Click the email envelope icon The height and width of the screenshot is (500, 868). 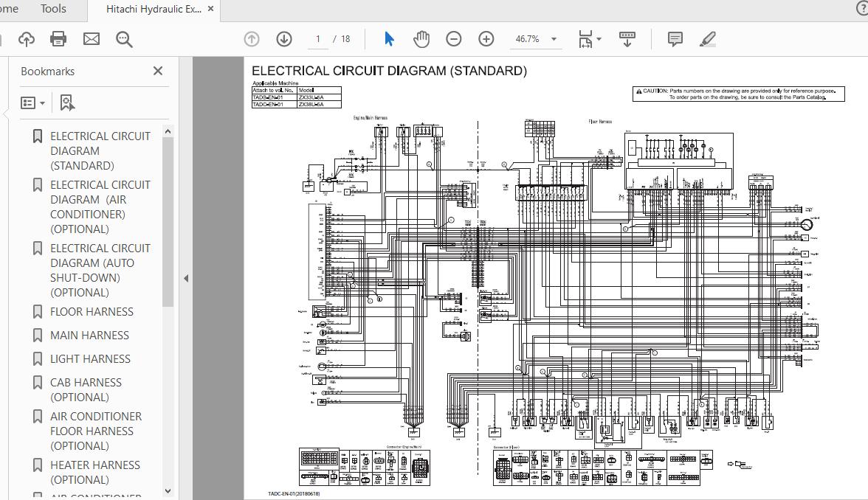tap(92, 39)
